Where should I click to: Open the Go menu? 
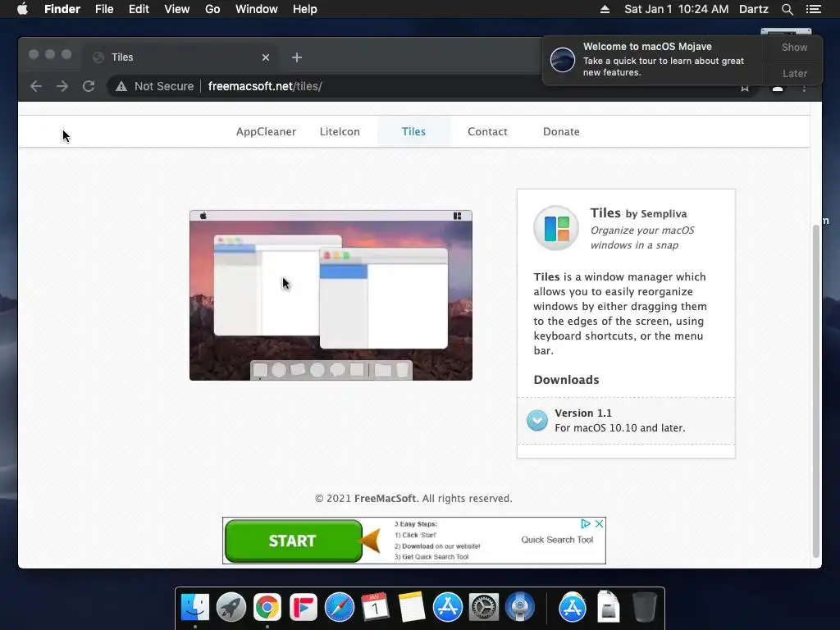pos(212,9)
